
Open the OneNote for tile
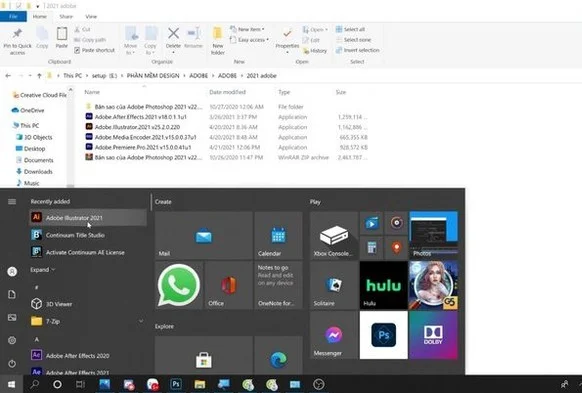coord(278,285)
